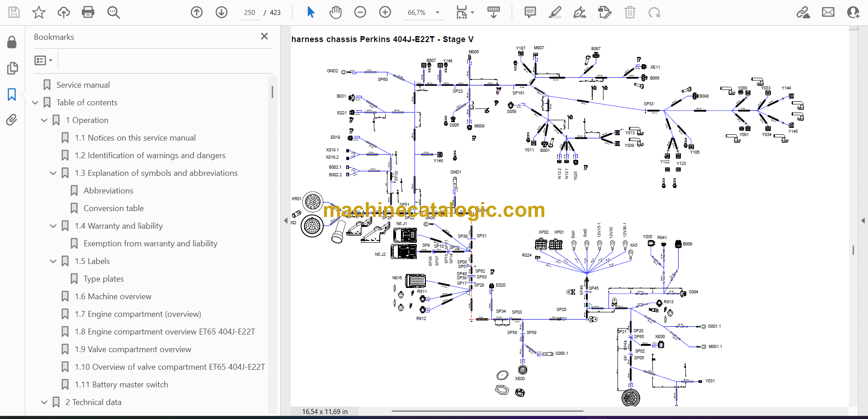Go to the previous page arrow
The width and height of the screenshot is (868, 419).
pos(197,12)
